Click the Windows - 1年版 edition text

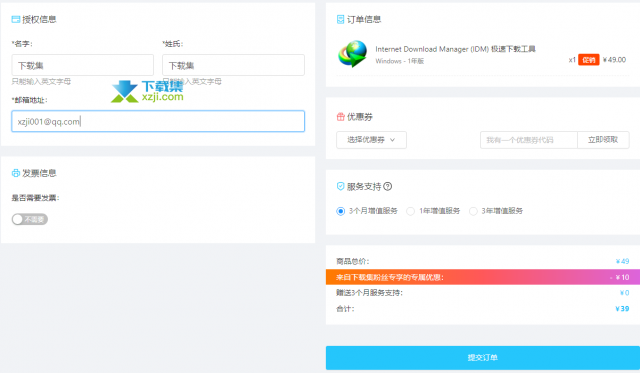(x=400, y=61)
